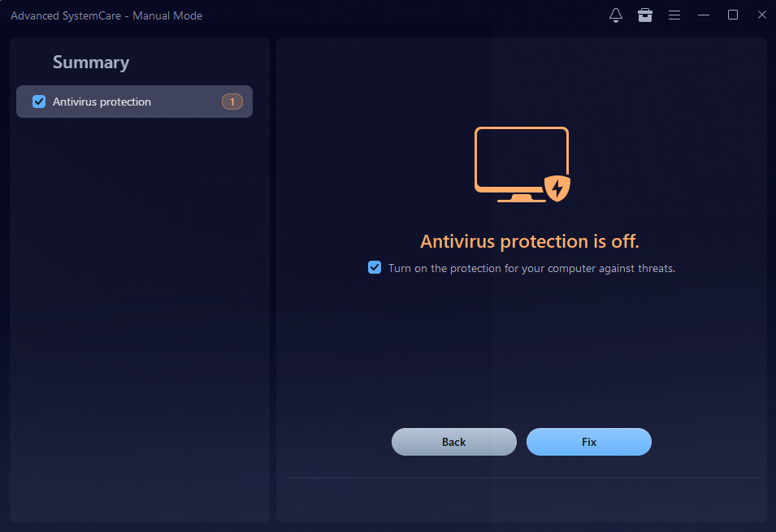Open the hamburger menu icon
The width and height of the screenshot is (776, 532).
(674, 15)
